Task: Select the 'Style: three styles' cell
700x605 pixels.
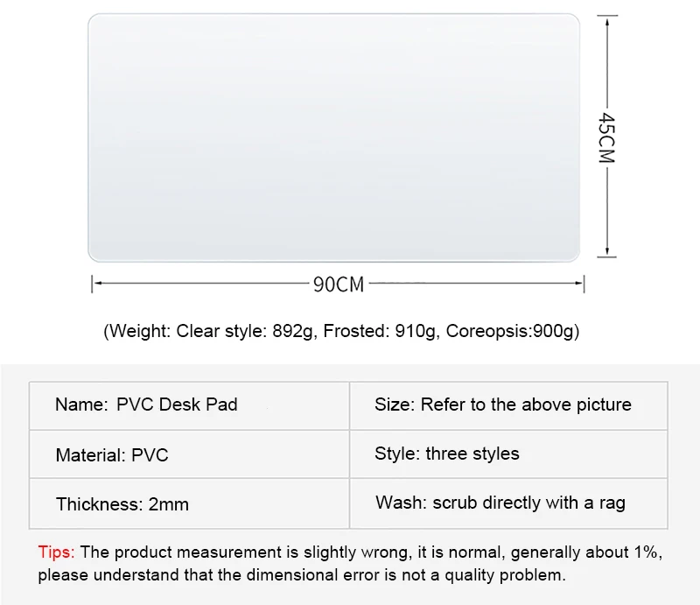Action: [x=508, y=454]
